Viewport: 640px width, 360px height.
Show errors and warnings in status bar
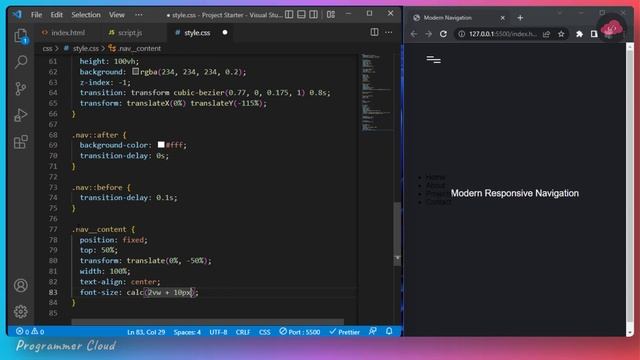tap(30, 331)
